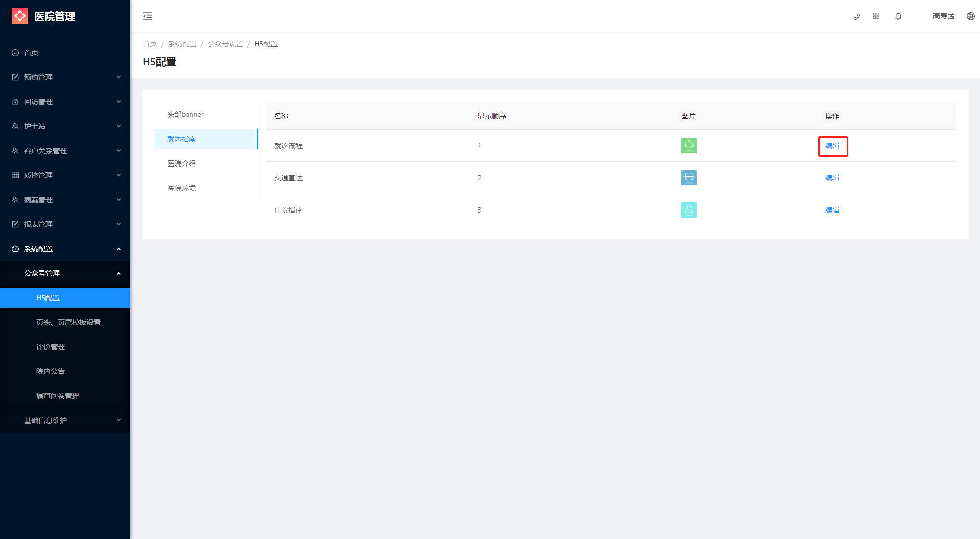Click the 回访管理 icon in the sidebar
Viewport: 980px width, 539px height.
pyautogui.click(x=15, y=102)
